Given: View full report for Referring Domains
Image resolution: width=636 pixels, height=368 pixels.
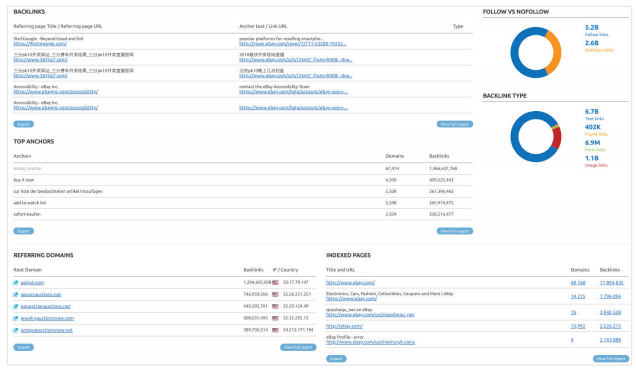Looking at the screenshot, I should click(298, 347).
